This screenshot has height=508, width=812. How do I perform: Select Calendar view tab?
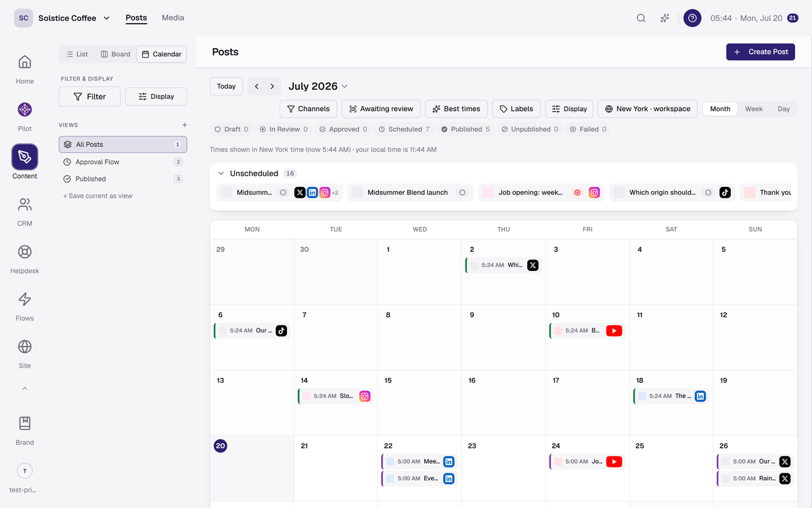(x=162, y=54)
